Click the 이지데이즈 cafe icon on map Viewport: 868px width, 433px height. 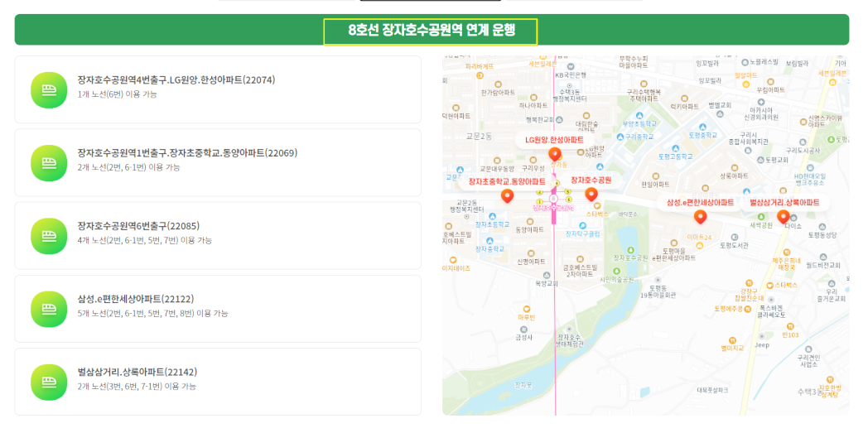coord(453,259)
